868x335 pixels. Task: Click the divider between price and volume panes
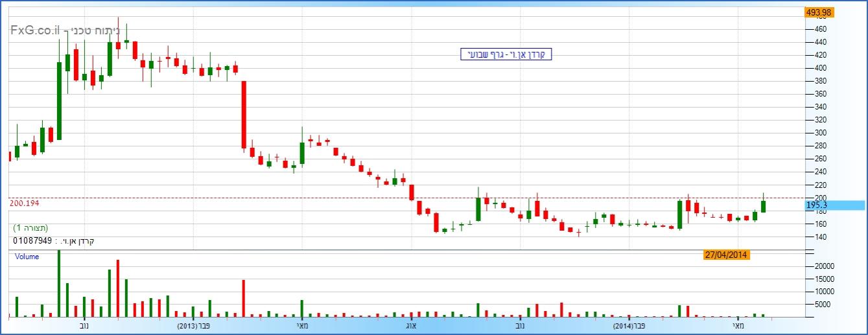[402, 249]
